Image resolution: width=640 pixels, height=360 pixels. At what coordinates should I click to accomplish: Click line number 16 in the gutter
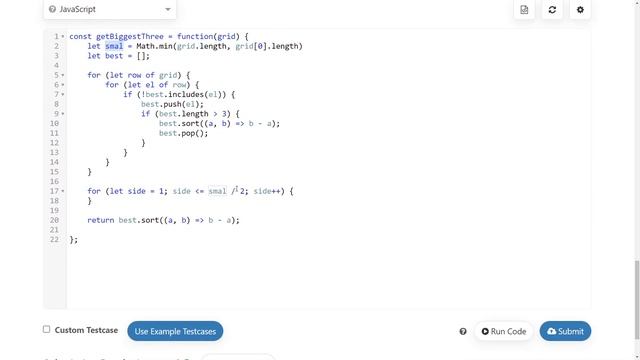tap(55, 182)
